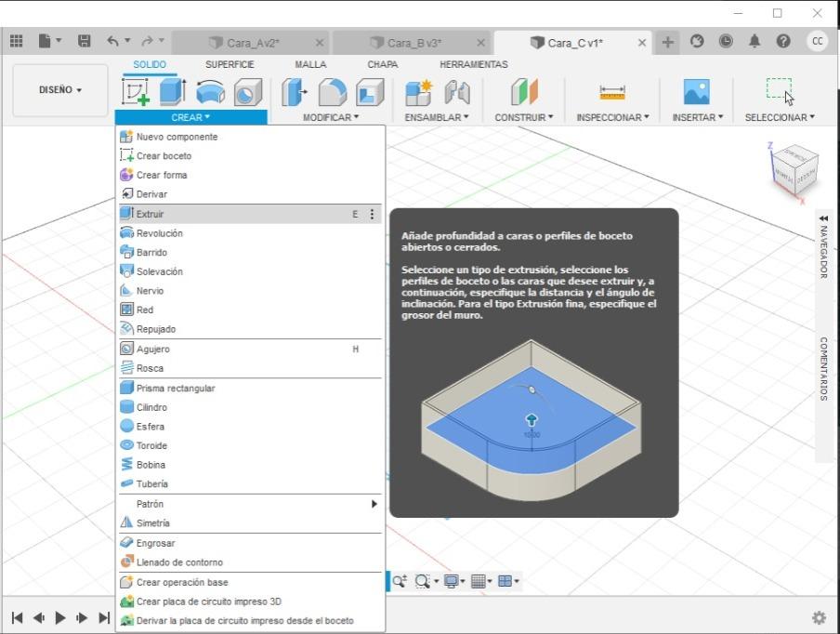Select the Press Pull toolbar icon

[295, 92]
